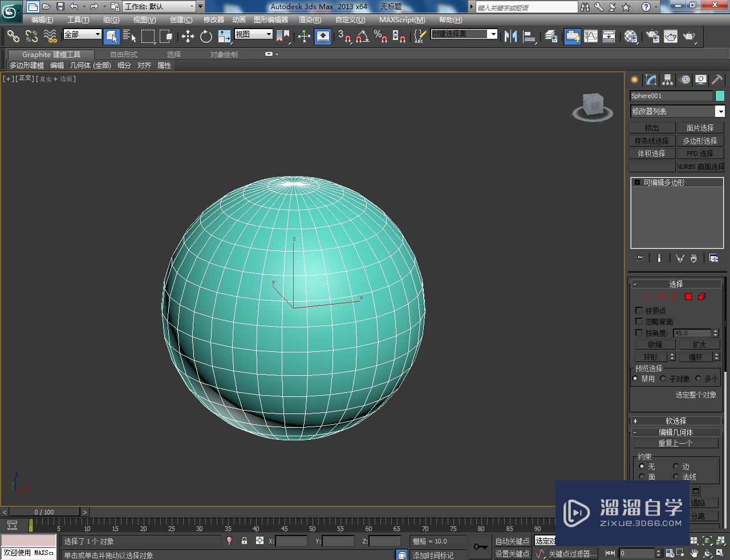The image size is (730, 560).
Task: Open the 修改器列表 dropdown
Action: (720, 111)
